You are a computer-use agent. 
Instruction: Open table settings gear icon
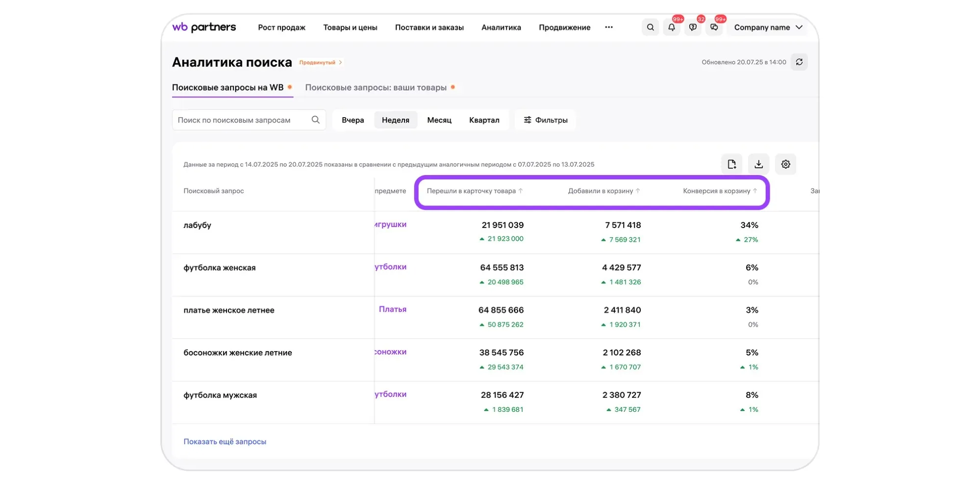(785, 164)
